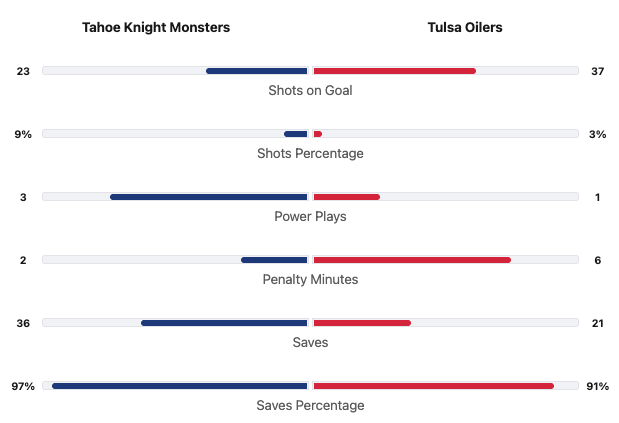Click the blue Shots on Goal bar

tap(257, 70)
